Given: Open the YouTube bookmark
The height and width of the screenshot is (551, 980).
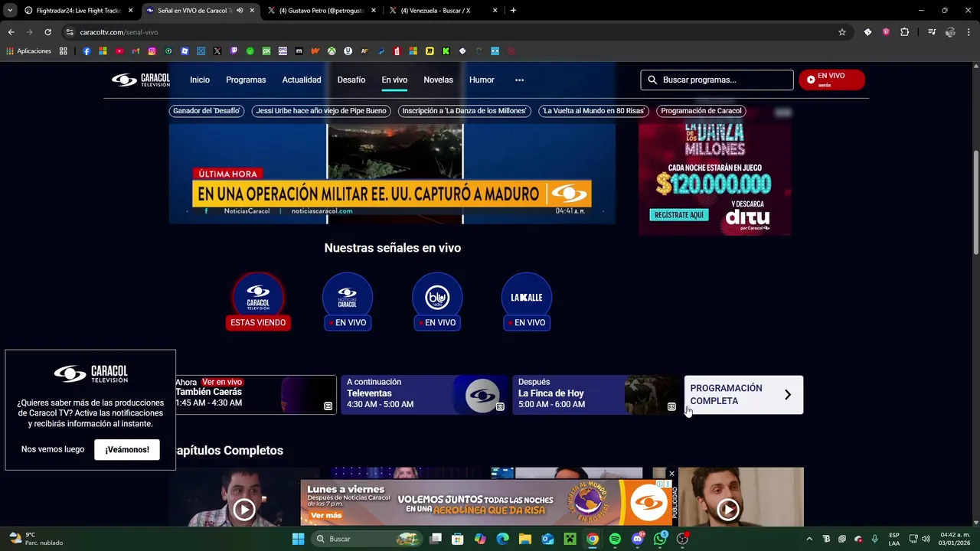Looking at the screenshot, I should tap(119, 51).
